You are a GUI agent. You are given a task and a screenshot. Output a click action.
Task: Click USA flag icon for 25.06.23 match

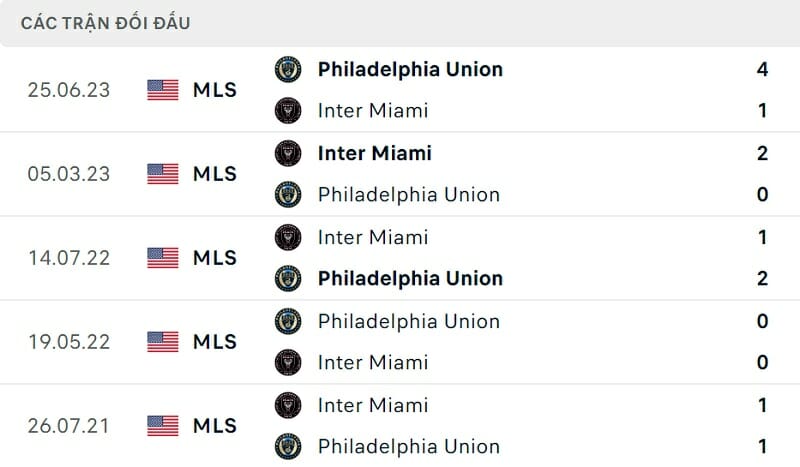(x=163, y=90)
